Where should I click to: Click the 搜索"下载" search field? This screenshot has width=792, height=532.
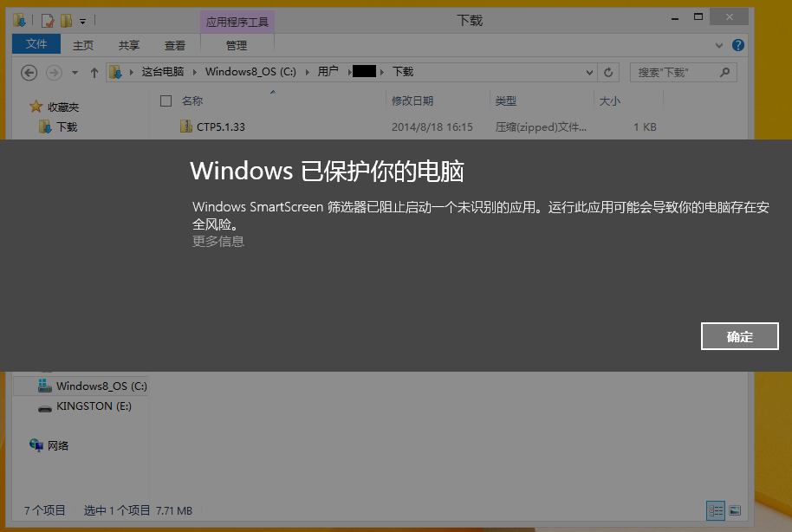tap(674, 73)
